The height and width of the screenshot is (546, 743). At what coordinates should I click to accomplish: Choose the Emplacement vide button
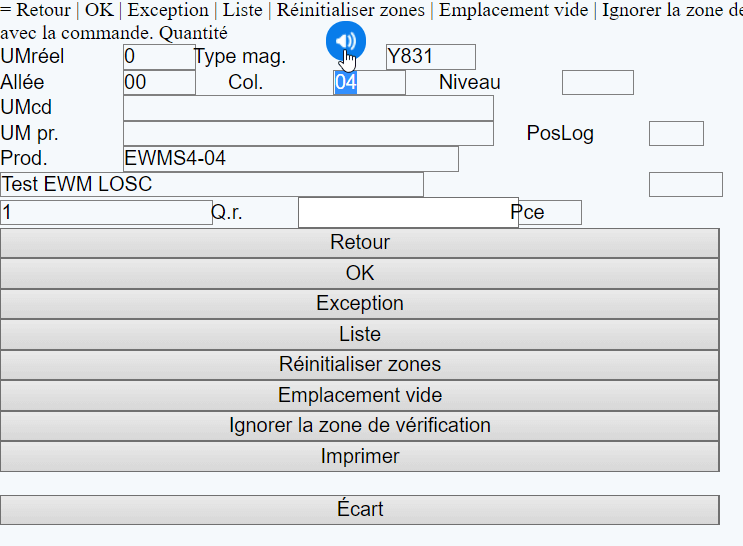coord(360,395)
